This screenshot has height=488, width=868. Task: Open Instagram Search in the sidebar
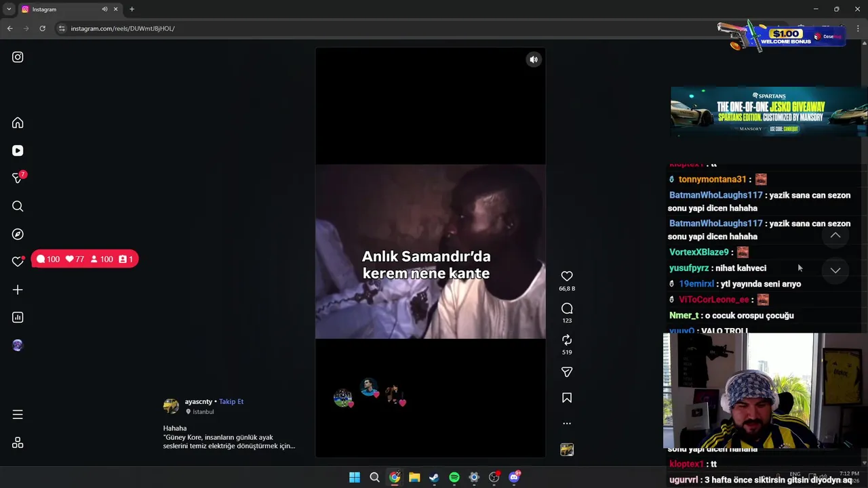point(18,206)
